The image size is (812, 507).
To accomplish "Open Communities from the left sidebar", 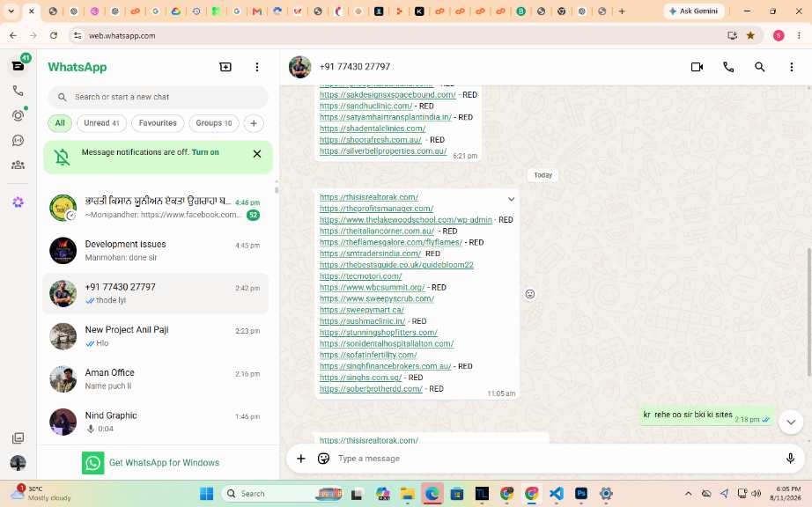I will [x=18, y=165].
